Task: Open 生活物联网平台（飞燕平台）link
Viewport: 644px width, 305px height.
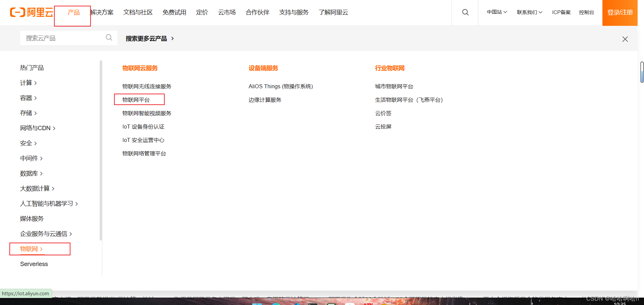Action: [x=409, y=100]
